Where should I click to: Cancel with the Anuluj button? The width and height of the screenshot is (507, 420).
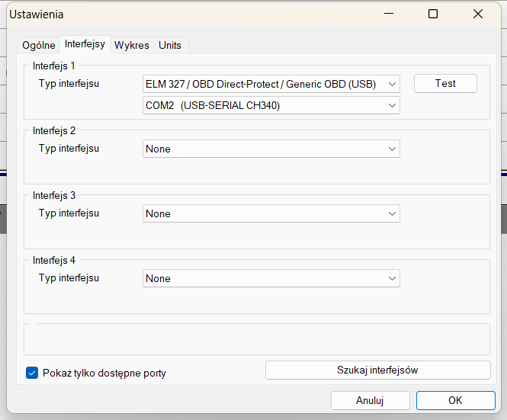[x=370, y=400]
